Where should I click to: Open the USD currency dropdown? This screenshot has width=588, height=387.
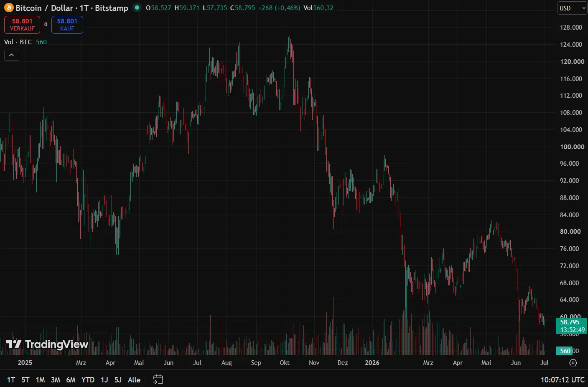tap(572, 8)
